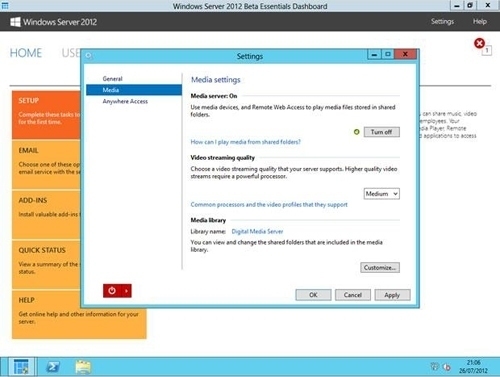Turn off the media server
This screenshot has width=500, height=377.
pos(382,132)
